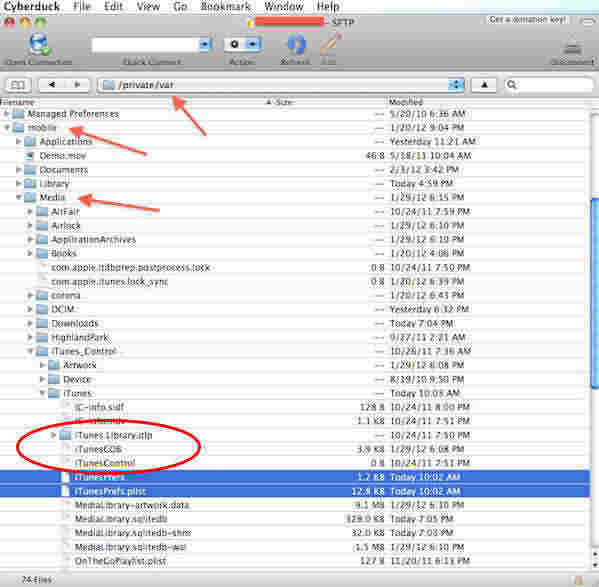Click the vertical scrollbar thumb
The width and height of the screenshot is (599, 587).
594,292
